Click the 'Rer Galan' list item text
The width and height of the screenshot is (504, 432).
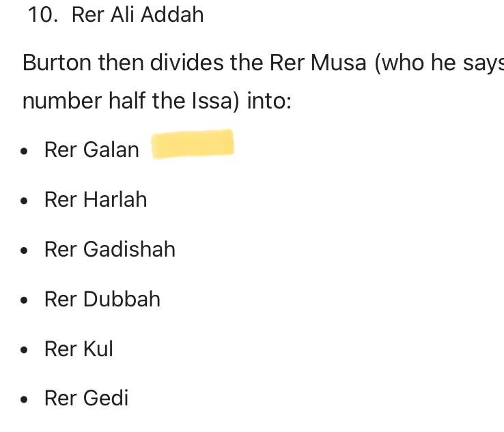coord(92,149)
